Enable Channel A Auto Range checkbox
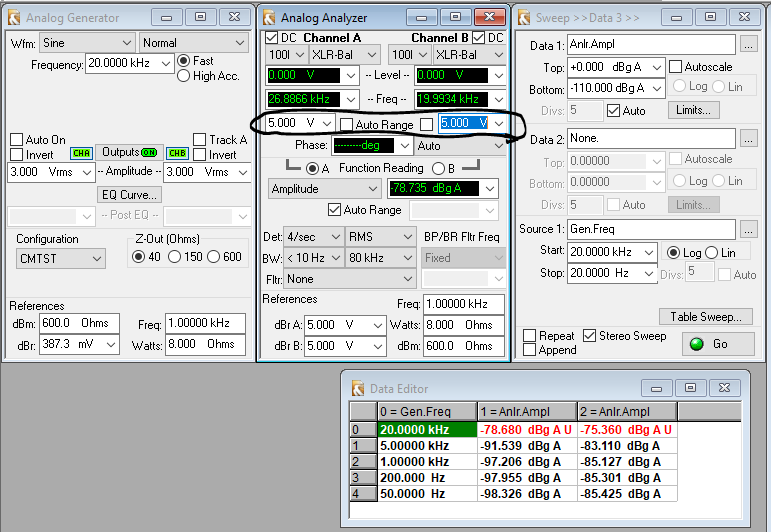 tap(347, 124)
